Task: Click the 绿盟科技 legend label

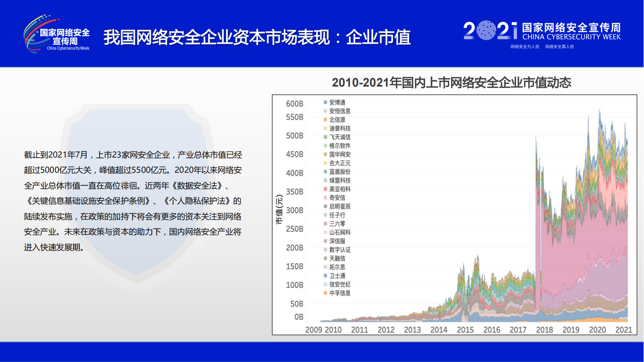Action: tap(340, 180)
